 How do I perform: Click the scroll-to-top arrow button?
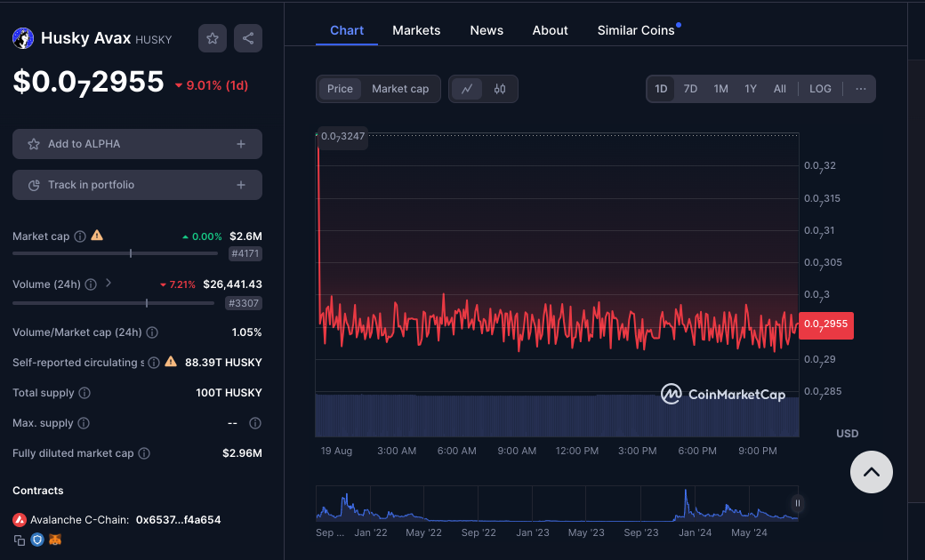coord(871,472)
